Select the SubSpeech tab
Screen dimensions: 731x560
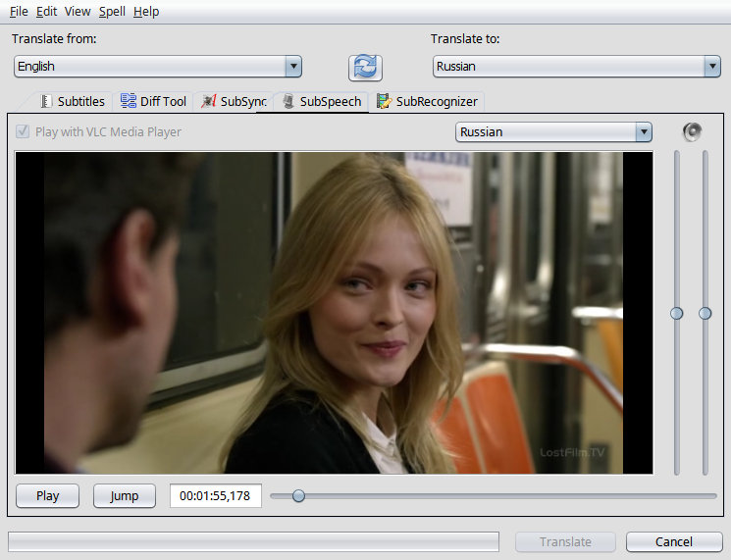click(x=322, y=102)
